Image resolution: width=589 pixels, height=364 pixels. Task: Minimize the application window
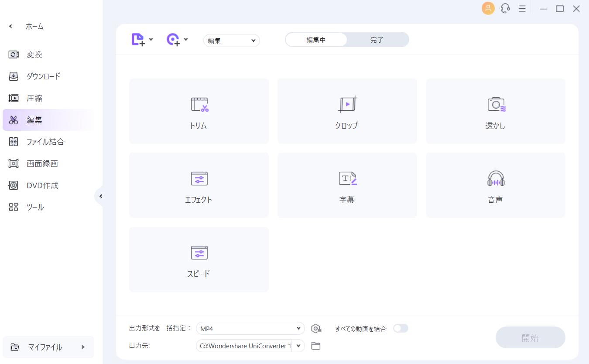(543, 8)
